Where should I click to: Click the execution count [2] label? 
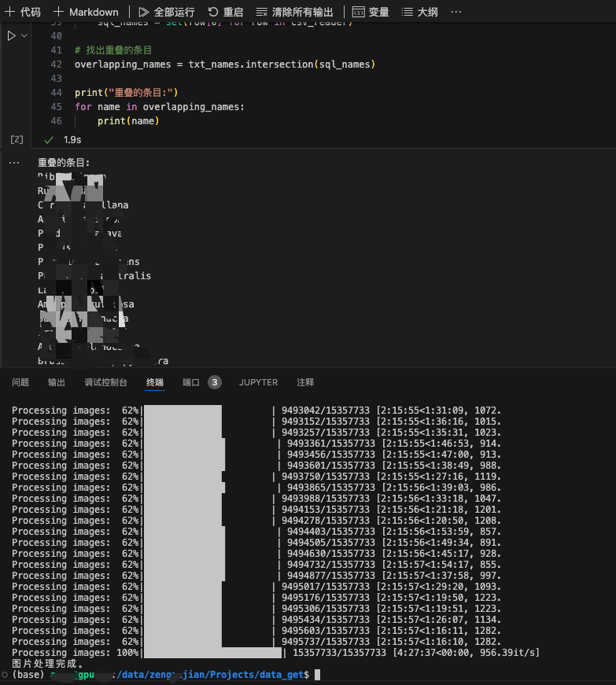coord(17,140)
